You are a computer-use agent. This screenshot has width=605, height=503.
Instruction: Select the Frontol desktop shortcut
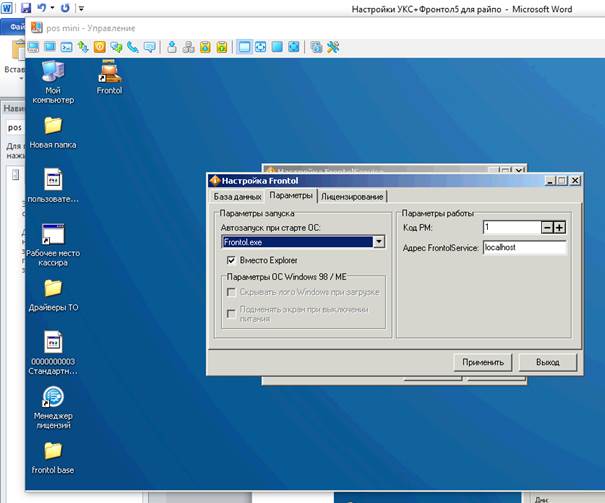pos(110,77)
